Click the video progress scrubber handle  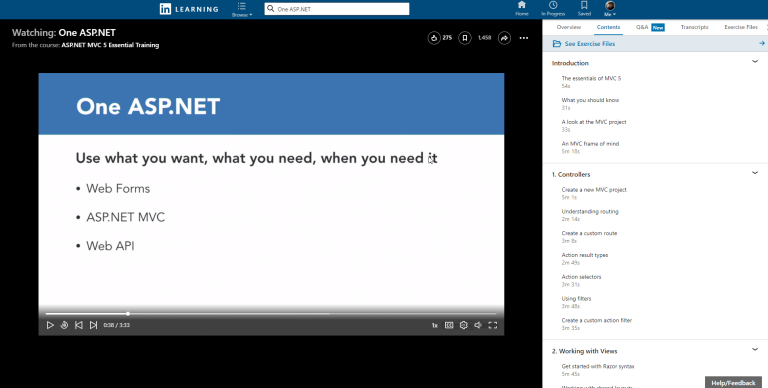(x=128, y=314)
